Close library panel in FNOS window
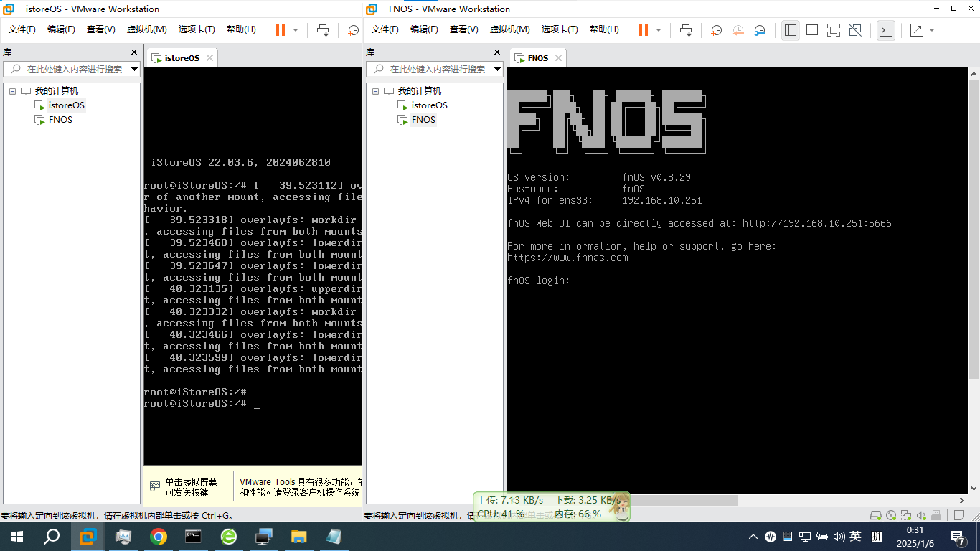The height and width of the screenshot is (551, 980). pos(497,52)
